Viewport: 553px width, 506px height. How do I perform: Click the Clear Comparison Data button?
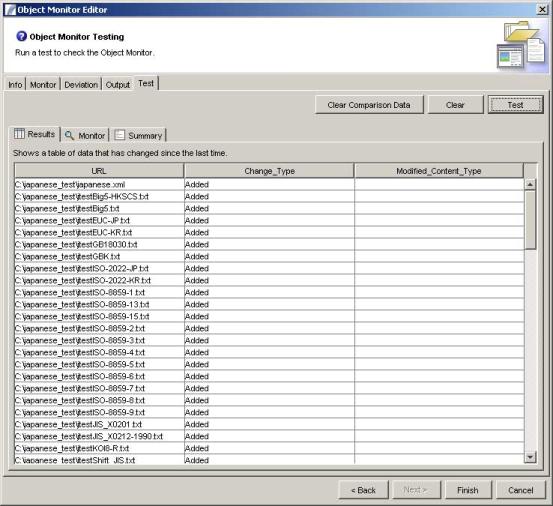(x=369, y=105)
